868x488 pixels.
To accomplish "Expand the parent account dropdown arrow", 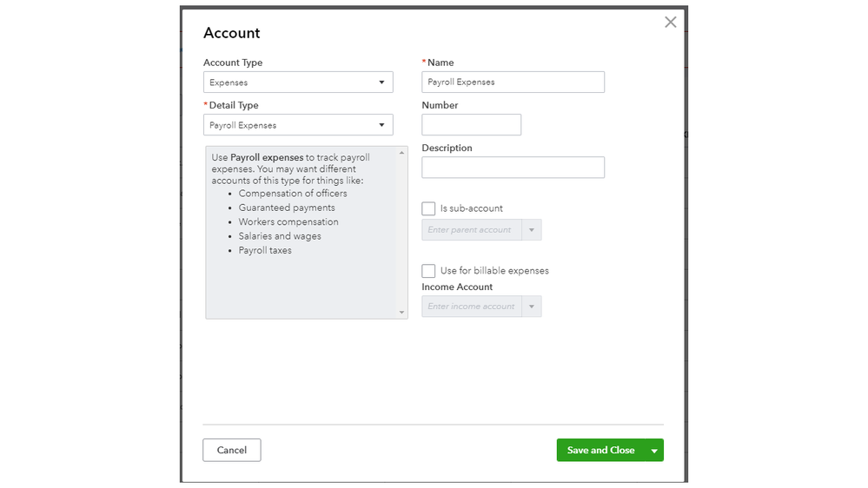I will pyautogui.click(x=532, y=230).
